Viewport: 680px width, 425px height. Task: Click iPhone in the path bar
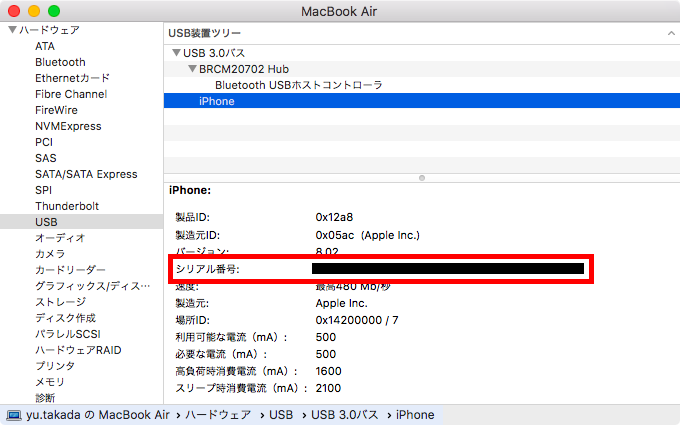click(x=415, y=415)
